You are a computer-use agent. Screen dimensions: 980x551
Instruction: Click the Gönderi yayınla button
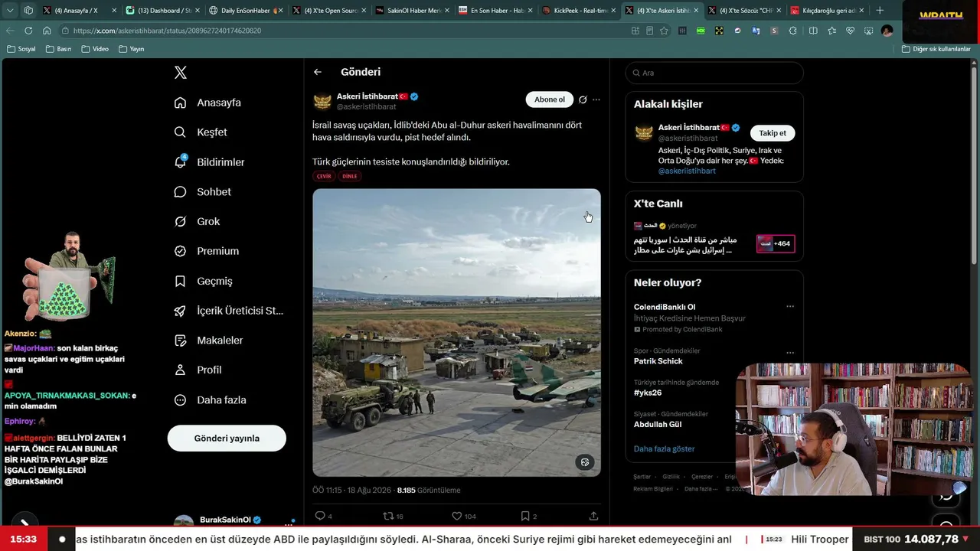tap(227, 439)
